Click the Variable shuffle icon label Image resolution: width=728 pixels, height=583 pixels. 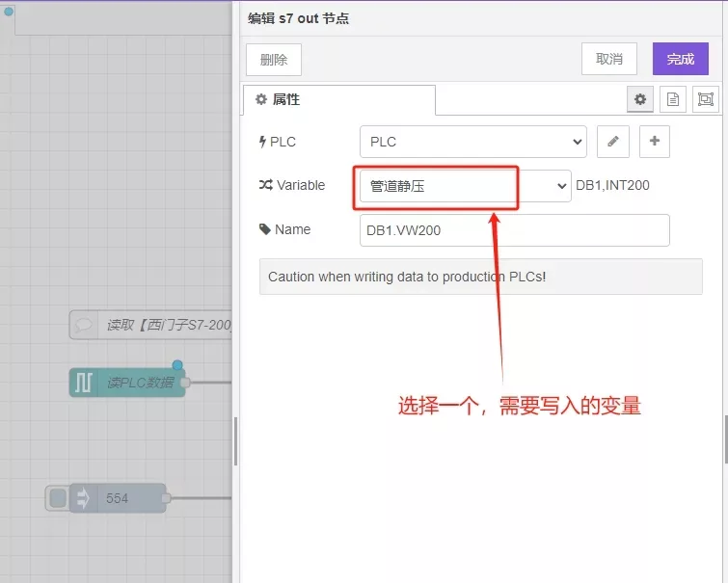click(265, 185)
